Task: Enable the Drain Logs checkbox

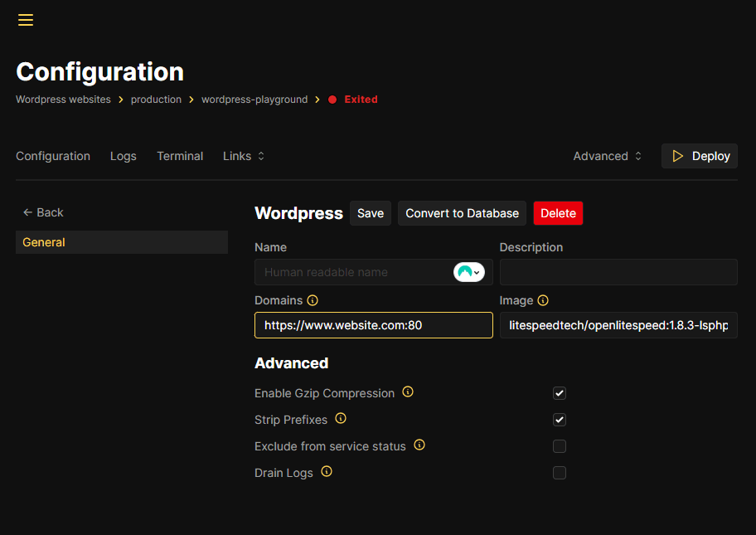Action: [560, 473]
